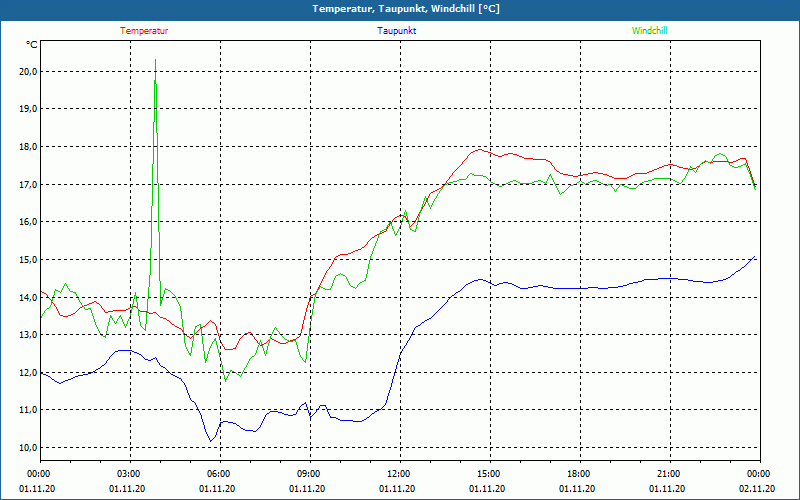
Task: Select the red 'Temperatur' legend label
Action: (144, 31)
